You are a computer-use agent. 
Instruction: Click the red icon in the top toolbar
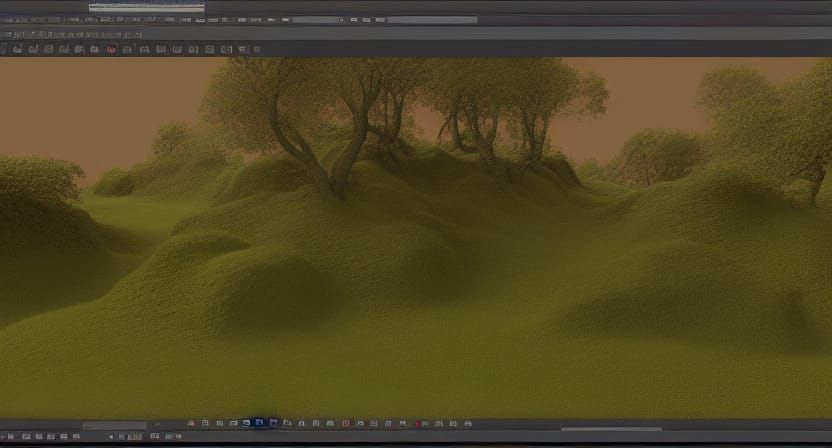pyautogui.click(x=111, y=49)
